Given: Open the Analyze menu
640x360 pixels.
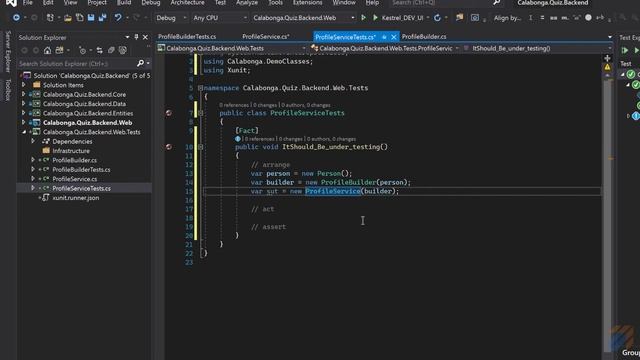Looking at the screenshot, I should (x=247, y=3).
